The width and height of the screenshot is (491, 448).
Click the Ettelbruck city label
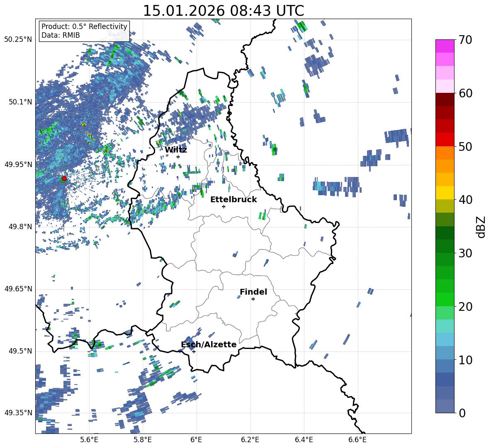(233, 200)
